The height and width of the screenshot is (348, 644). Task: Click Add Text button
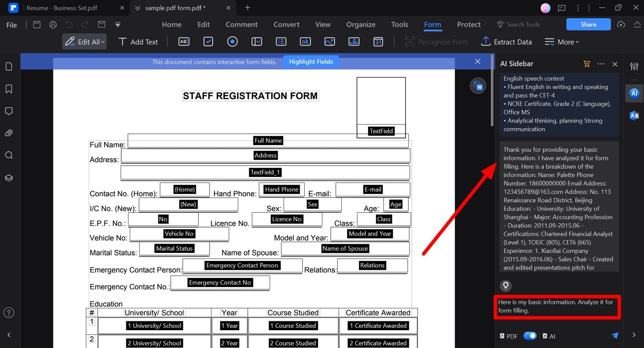138,42
